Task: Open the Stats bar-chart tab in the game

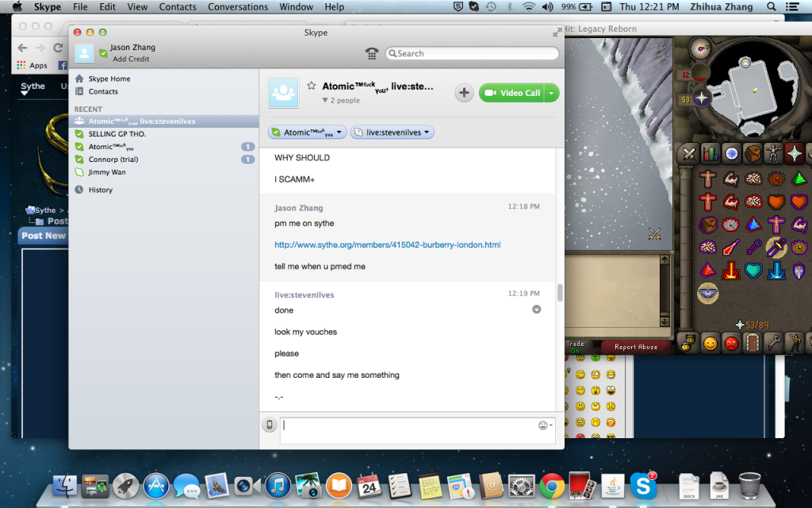Action: tap(710, 154)
